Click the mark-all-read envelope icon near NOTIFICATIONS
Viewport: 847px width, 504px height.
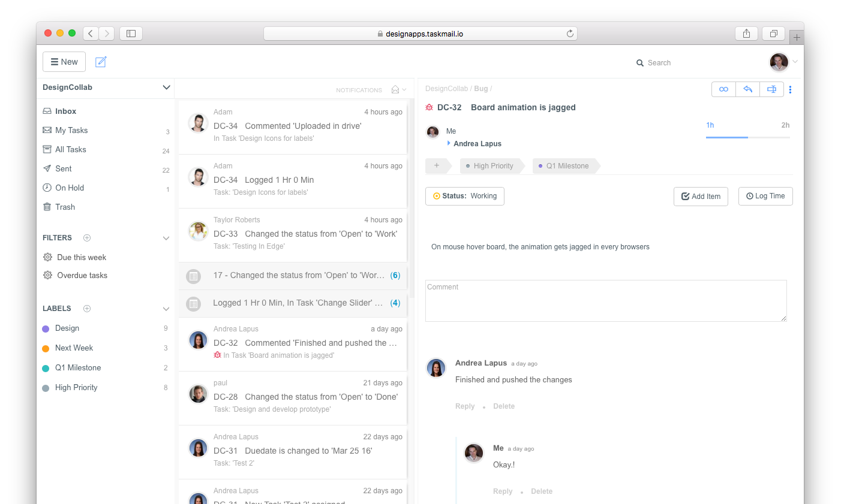[x=395, y=89]
